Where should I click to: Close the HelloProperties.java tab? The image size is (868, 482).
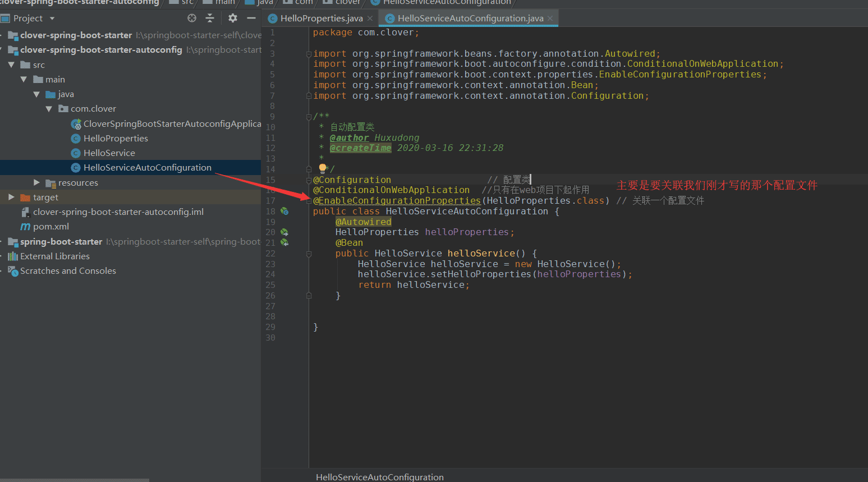[370, 19]
